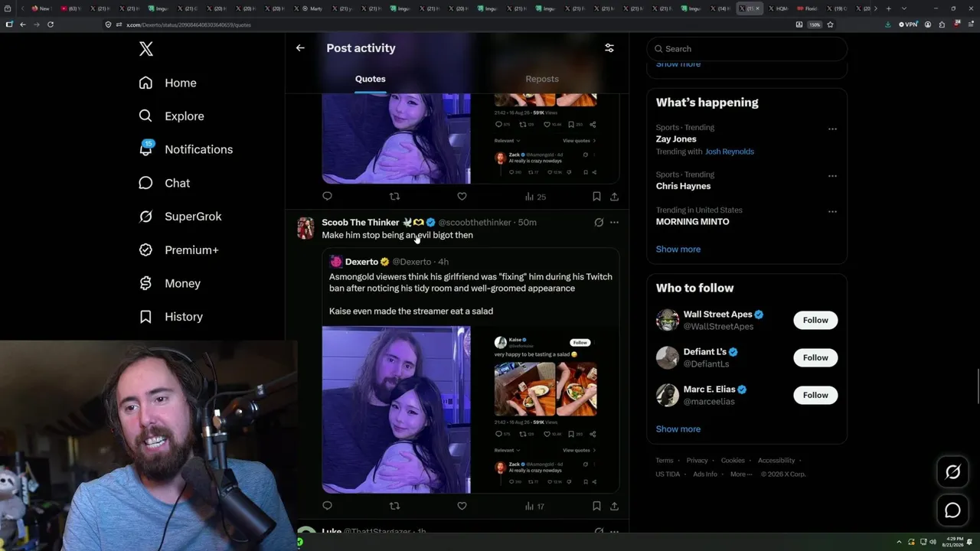The image size is (980, 551).
Task: Share Scoob The Thinker's quote post
Action: pyautogui.click(x=614, y=506)
